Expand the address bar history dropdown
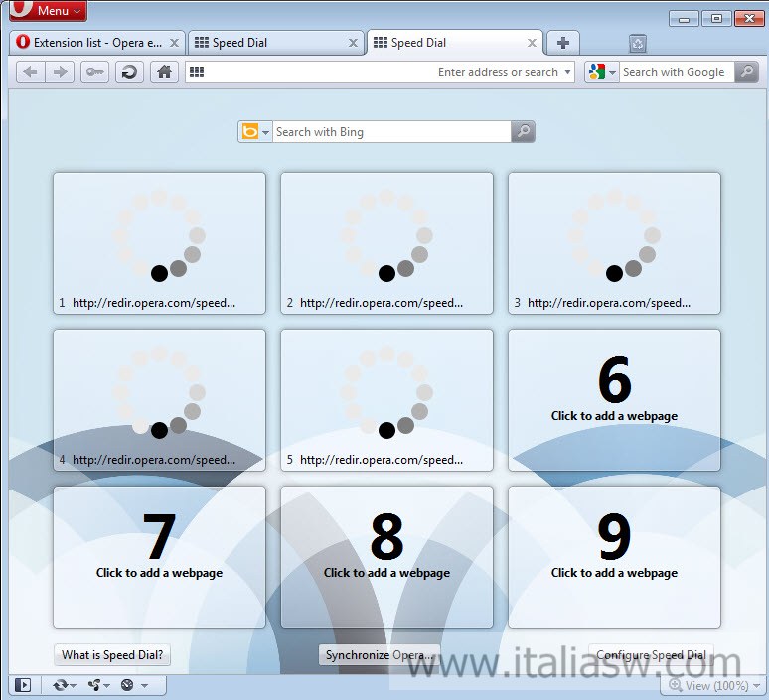The width and height of the screenshot is (769, 700). (567, 72)
